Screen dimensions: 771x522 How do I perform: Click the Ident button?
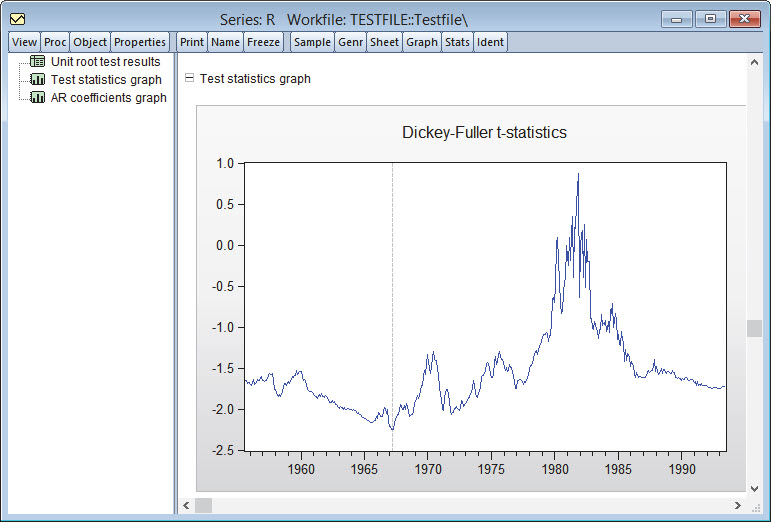pyautogui.click(x=491, y=42)
